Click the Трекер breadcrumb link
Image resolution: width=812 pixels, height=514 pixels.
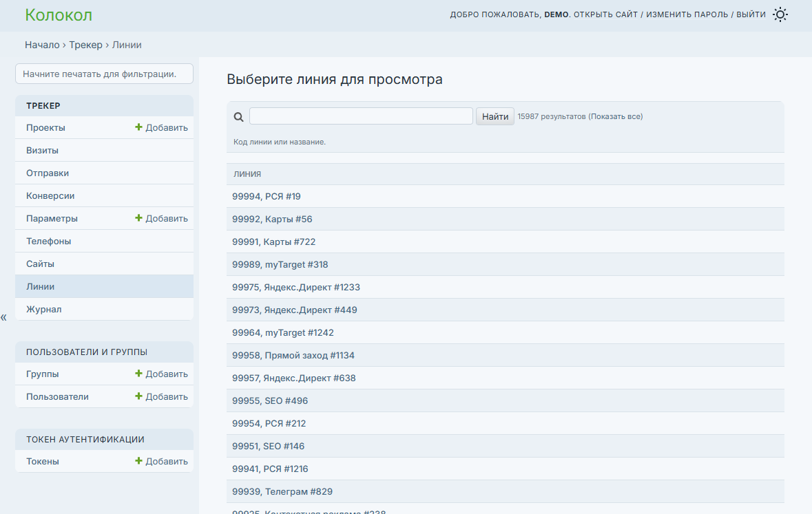tap(85, 45)
